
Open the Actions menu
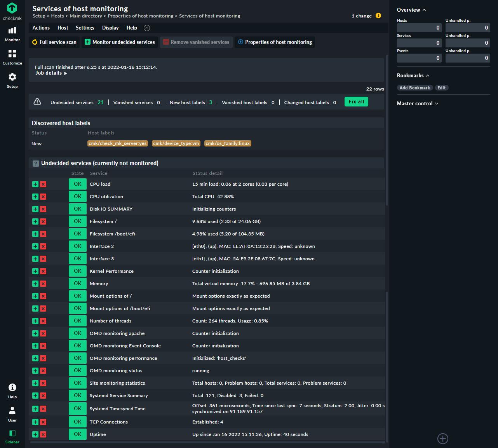coord(41,28)
